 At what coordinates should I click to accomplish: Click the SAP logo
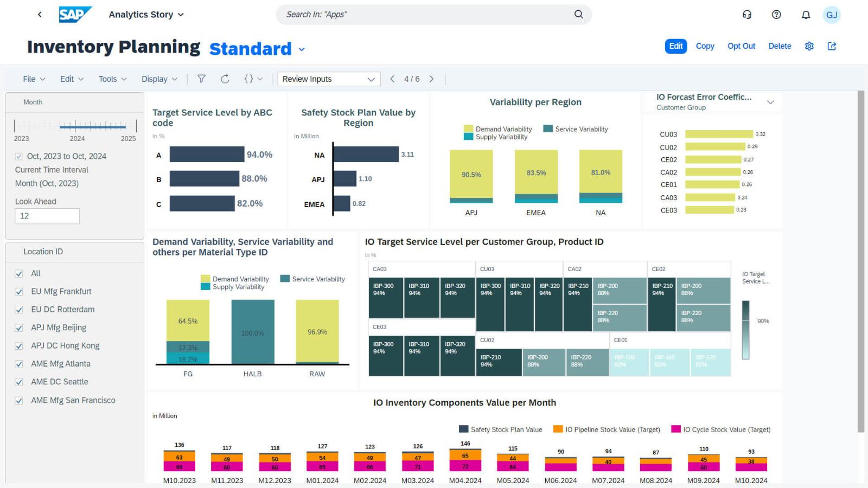[x=75, y=14]
